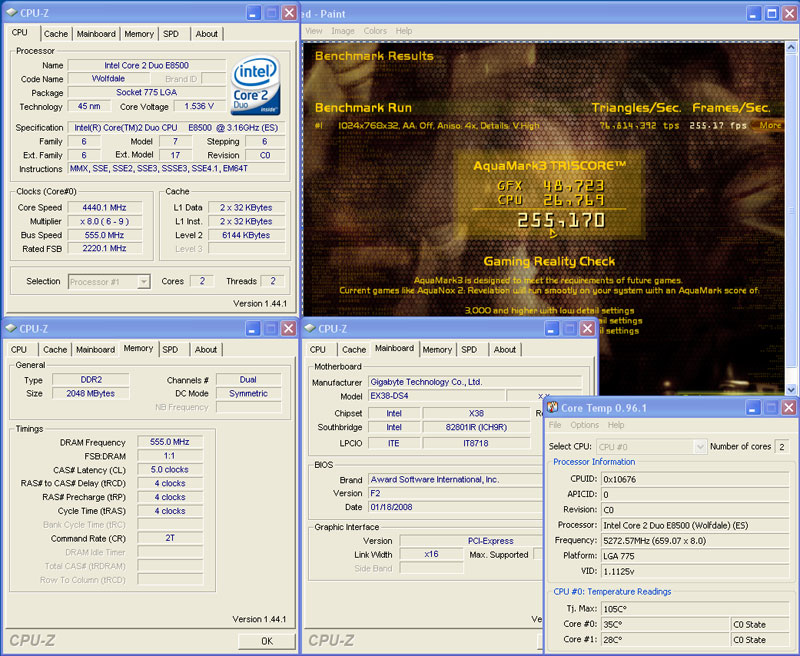The width and height of the screenshot is (800, 656).
Task: Click the Code Name value Wolfdale
Action: click(108, 79)
